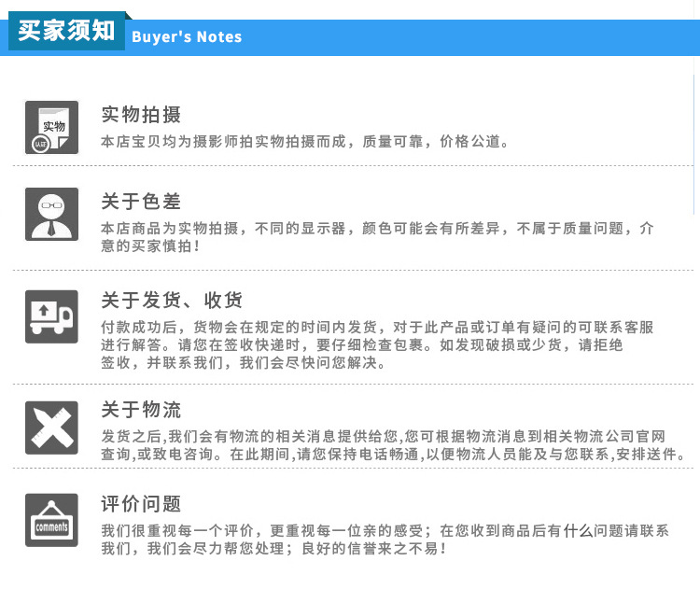Click the 评价问题 heading

(141, 504)
